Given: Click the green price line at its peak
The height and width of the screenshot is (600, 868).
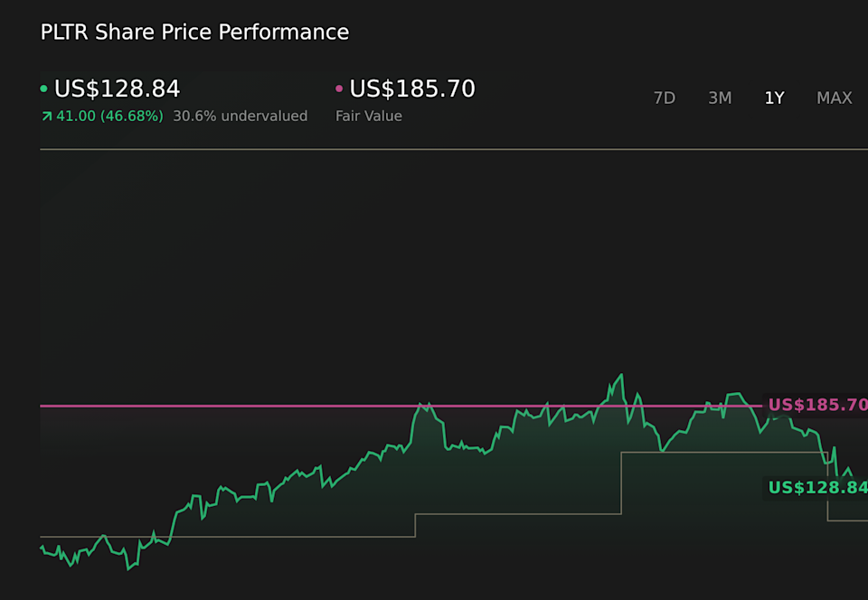Looking at the screenshot, I should (x=619, y=373).
